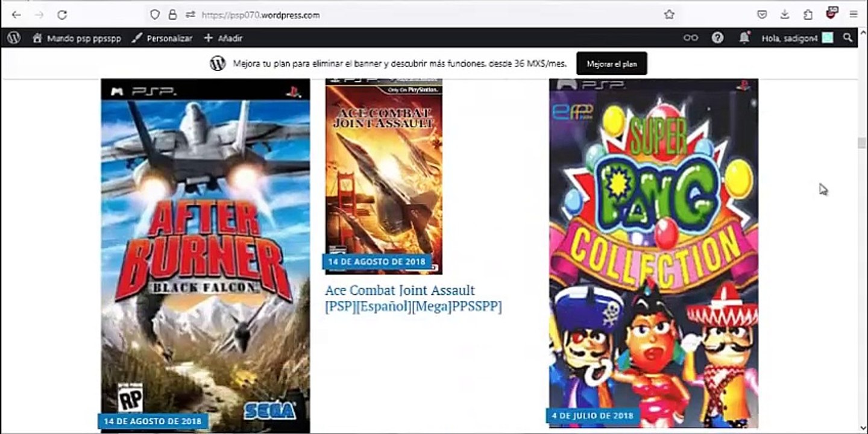Viewport: 868px width, 434px height.
Task: Open the tracking protection shield panel
Action: (155, 15)
